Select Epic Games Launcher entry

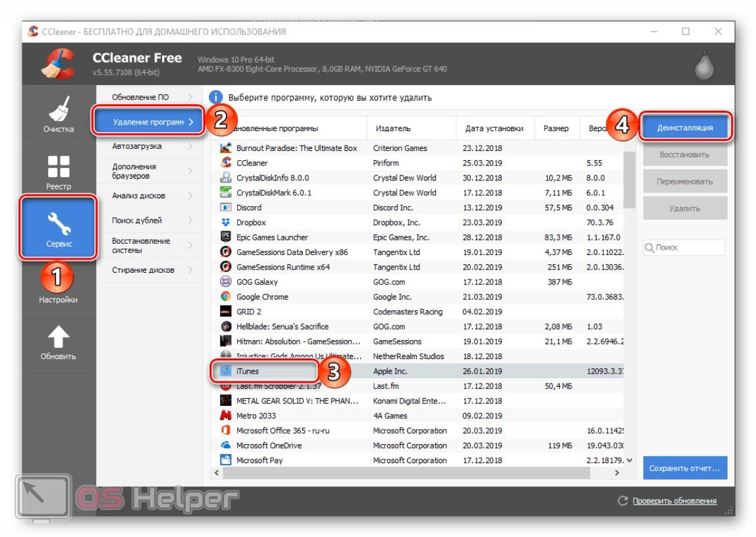pyautogui.click(x=271, y=237)
